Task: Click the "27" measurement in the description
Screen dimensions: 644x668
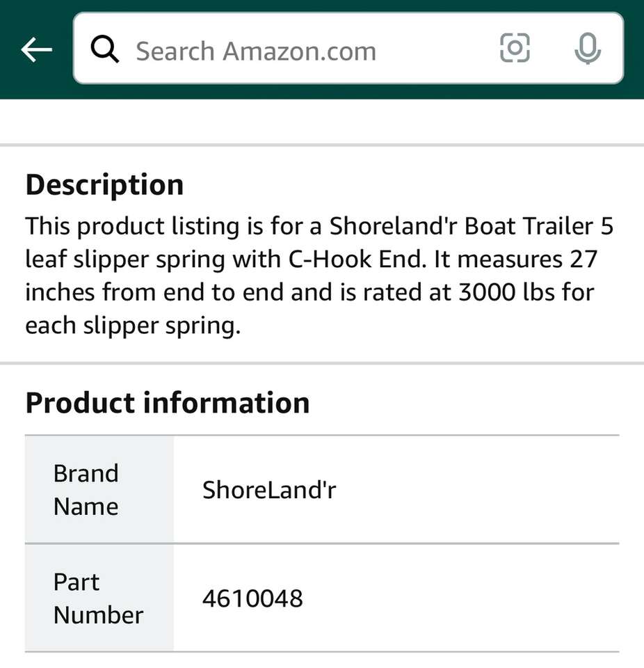Action: coord(583,260)
